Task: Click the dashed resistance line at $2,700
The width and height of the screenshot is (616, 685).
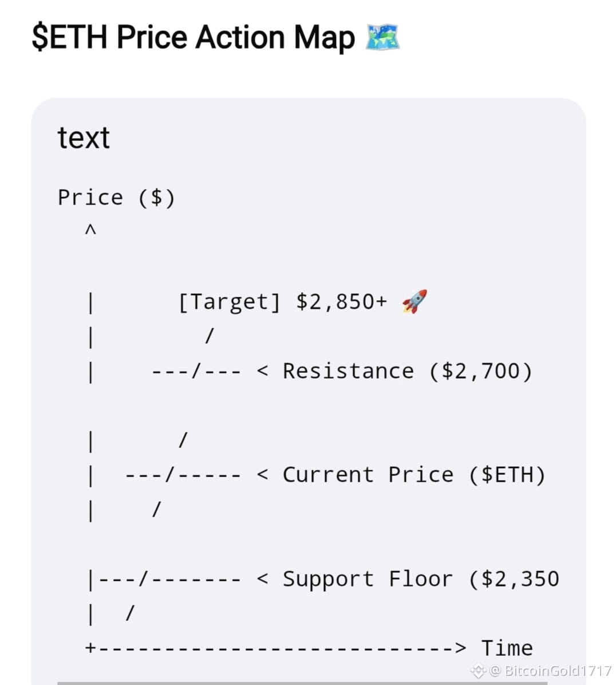Action: tap(196, 372)
